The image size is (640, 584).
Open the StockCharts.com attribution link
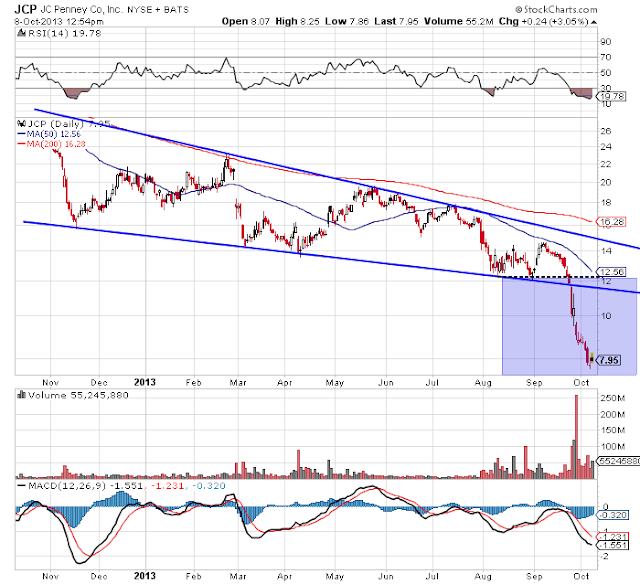click(x=556, y=9)
